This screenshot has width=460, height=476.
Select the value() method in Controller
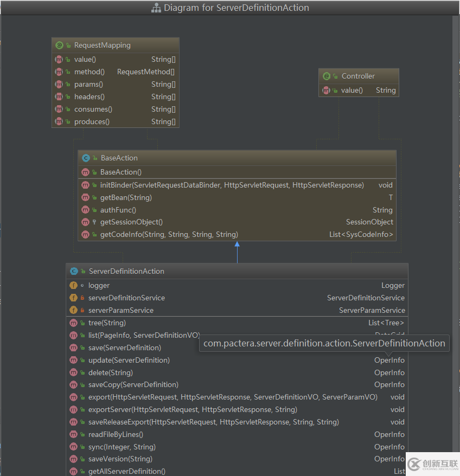point(352,91)
